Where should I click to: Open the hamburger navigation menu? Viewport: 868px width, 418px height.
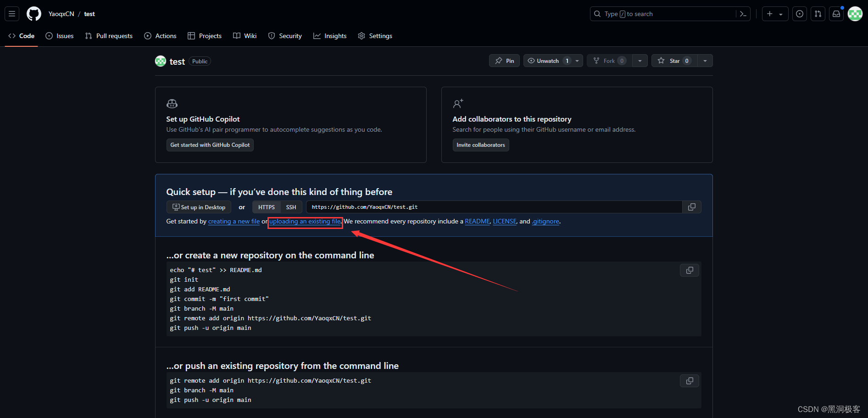point(12,14)
